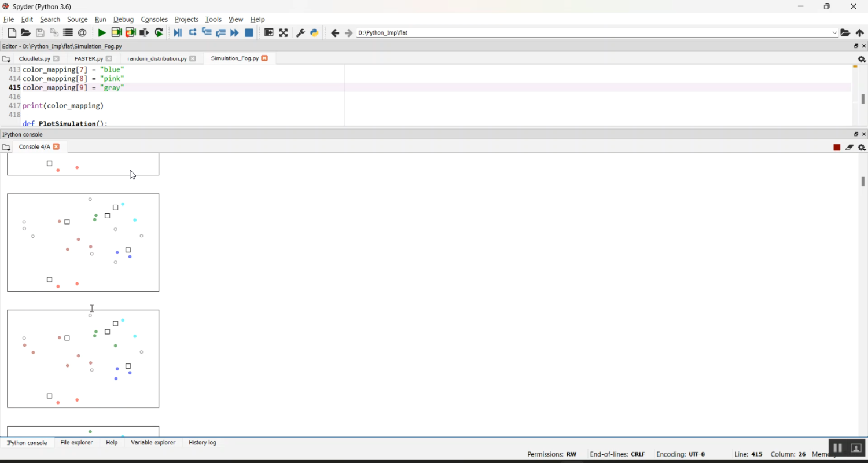Close the Console 4/A tab

coord(56,147)
